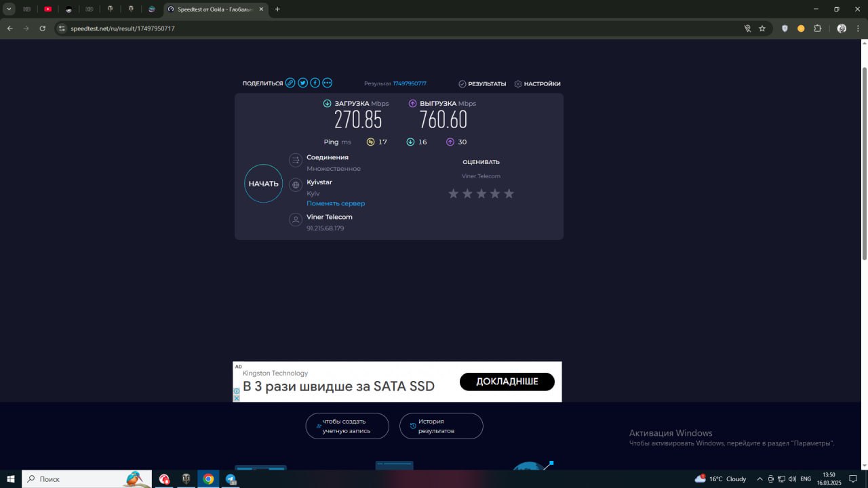Image resolution: width=868 pixels, height=488 pixels.
Task: Share the result on Twitter
Action: 302,83
